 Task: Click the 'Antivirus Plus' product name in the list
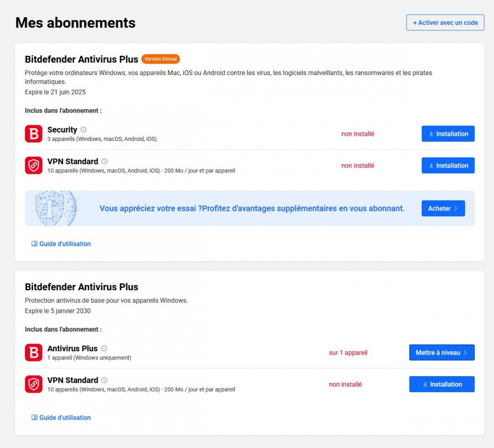[x=72, y=348]
